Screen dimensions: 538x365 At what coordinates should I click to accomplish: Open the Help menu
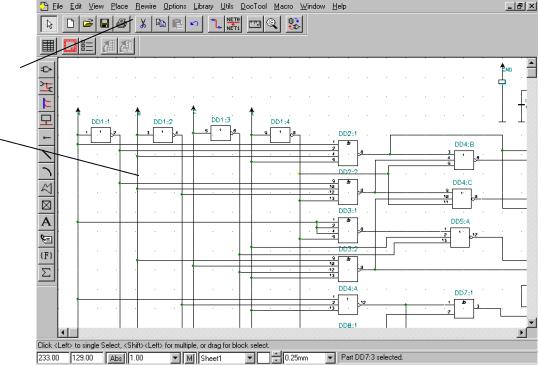click(x=339, y=6)
